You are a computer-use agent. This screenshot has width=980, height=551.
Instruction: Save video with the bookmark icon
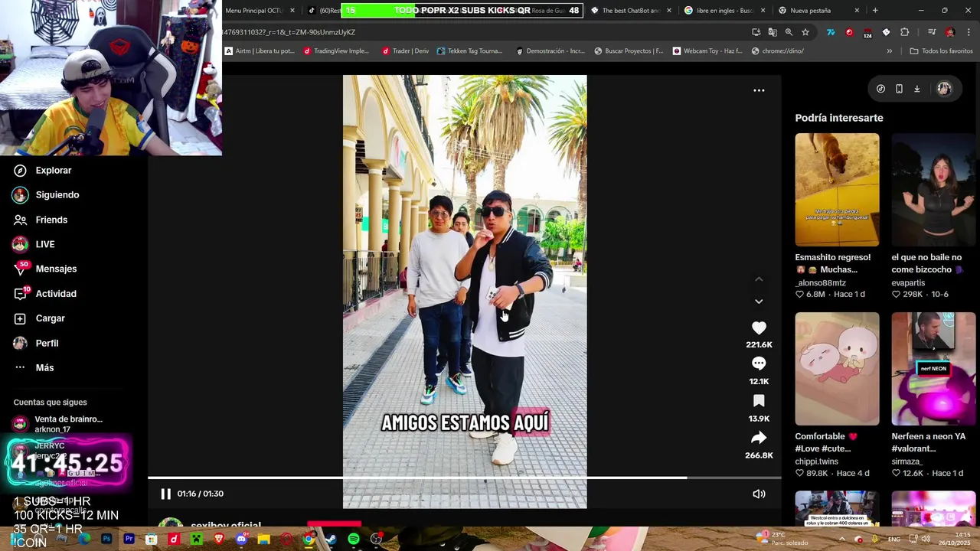pyautogui.click(x=759, y=401)
